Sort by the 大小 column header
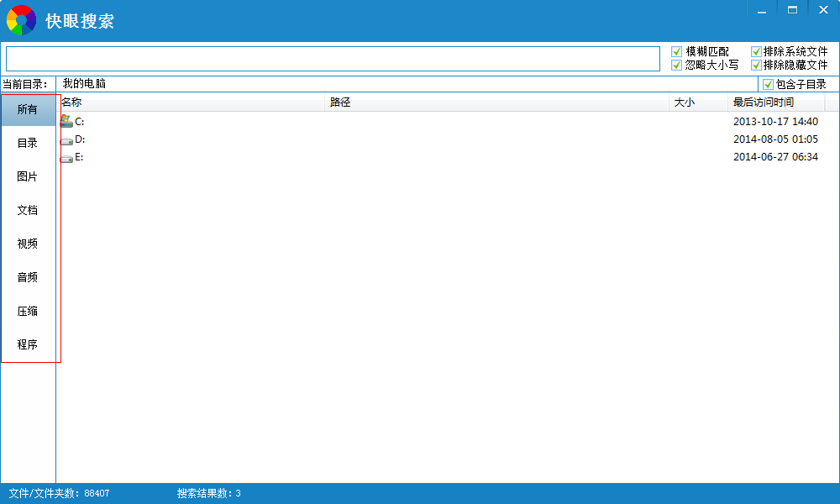Screen dimensions: 840x504 (699, 102)
